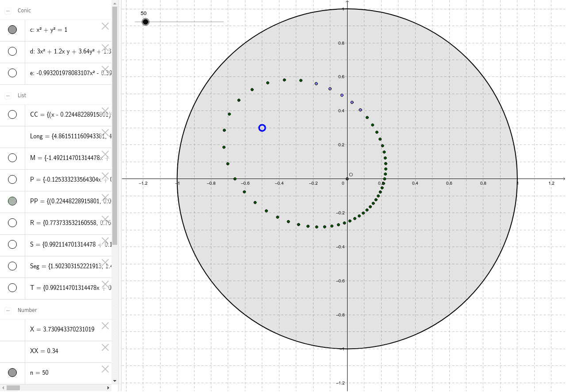Viewport: 566px width, 392px height.
Task: Hide the n slider via its visibility circle
Action: 12,373
